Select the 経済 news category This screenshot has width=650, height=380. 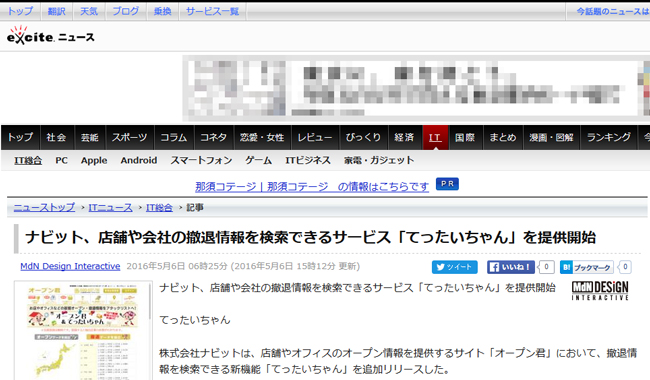coord(404,137)
